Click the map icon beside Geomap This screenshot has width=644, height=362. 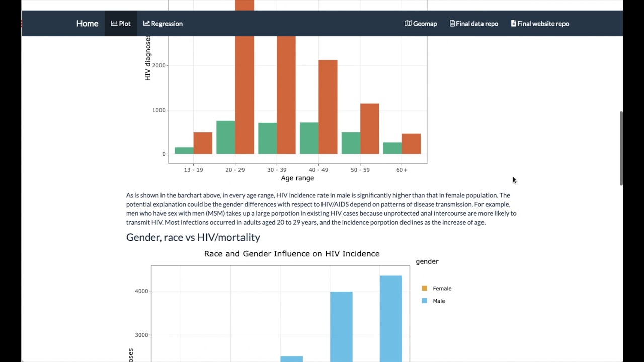(408, 24)
